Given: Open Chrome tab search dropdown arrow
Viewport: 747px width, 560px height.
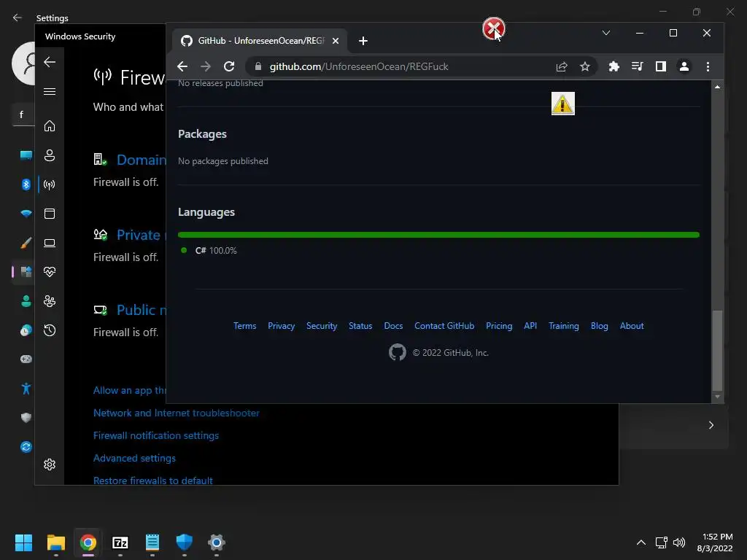Looking at the screenshot, I should click(606, 33).
